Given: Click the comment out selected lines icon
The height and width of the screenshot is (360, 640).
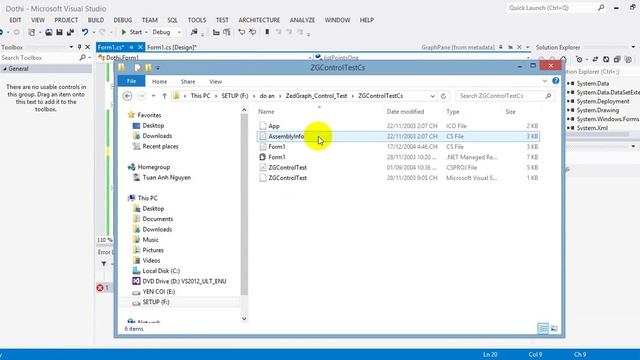Looking at the screenshot, I should [x=242, y=32].
